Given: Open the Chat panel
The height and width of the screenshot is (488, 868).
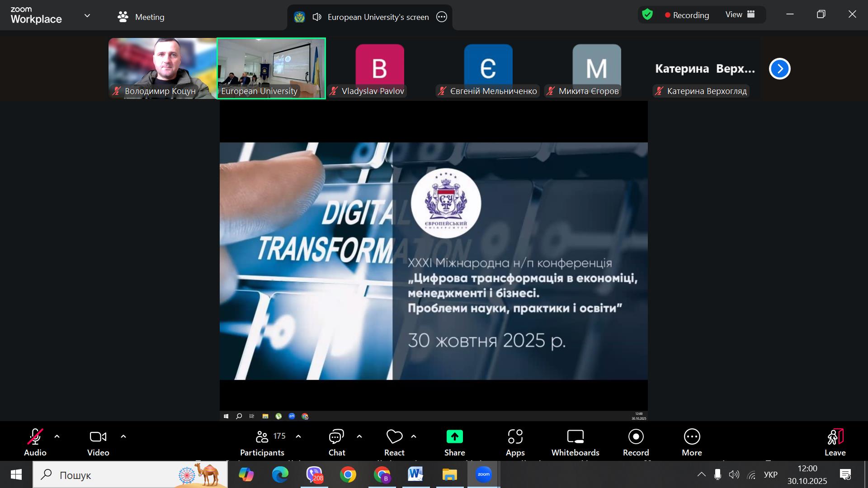Looking at the screenshot, I should coord(336,442).
